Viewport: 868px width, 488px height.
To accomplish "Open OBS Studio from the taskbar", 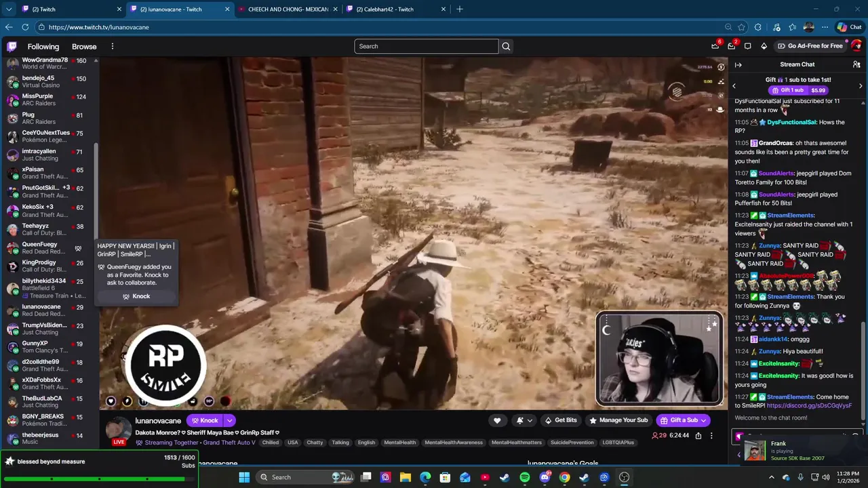I will coord(624,477).
